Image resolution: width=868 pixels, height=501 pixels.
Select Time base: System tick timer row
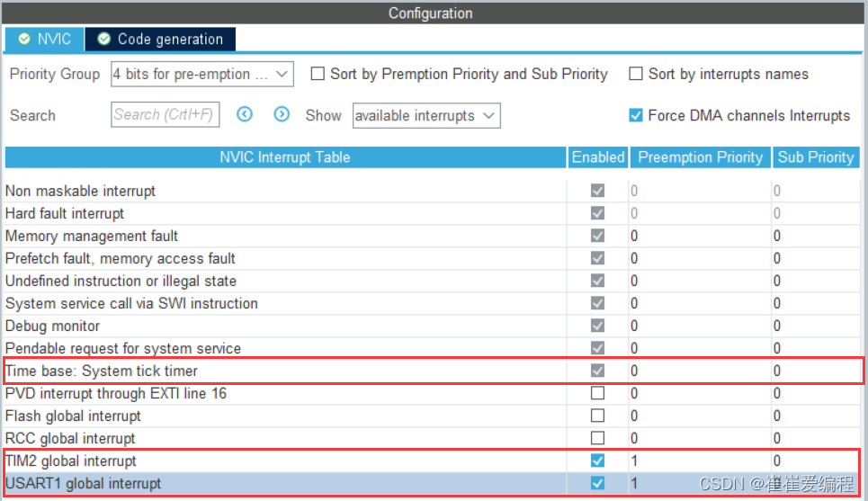[432, 371]
